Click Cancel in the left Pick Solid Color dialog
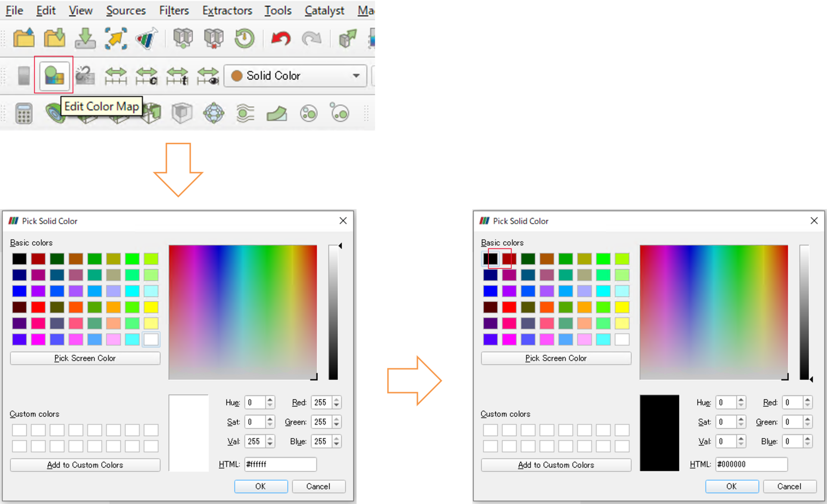The width and height of the screenshot is (827, 504). [318, 486]
